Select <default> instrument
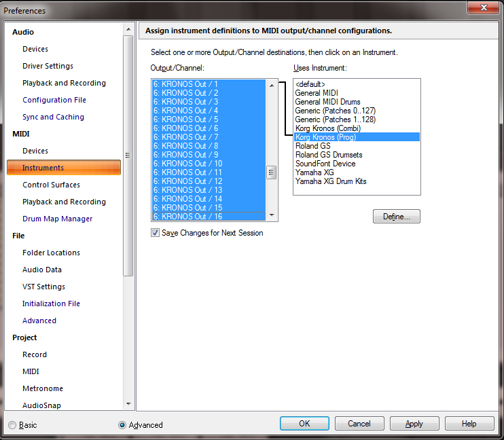 click(x=357, y=84)
